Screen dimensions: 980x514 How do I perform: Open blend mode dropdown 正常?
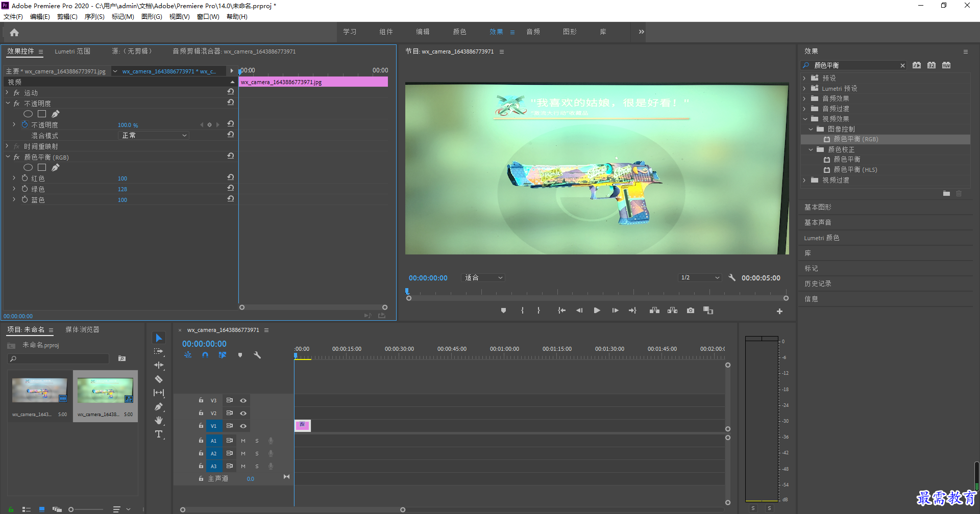(154, 135)
